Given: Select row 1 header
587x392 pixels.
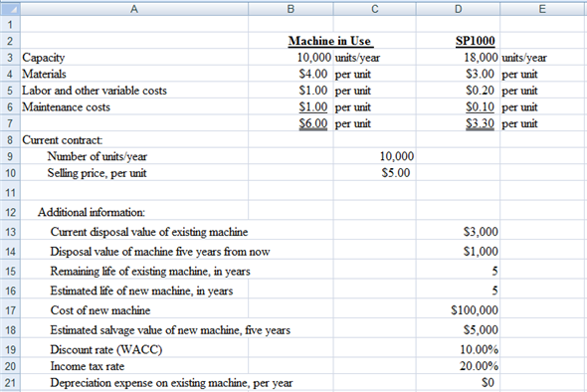Looking at the screenshot, I should 10,24.
